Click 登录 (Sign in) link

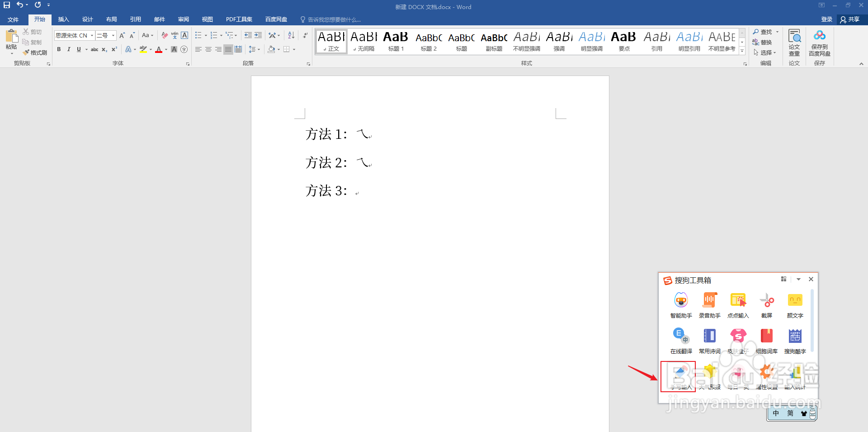(x=826, y=19)
